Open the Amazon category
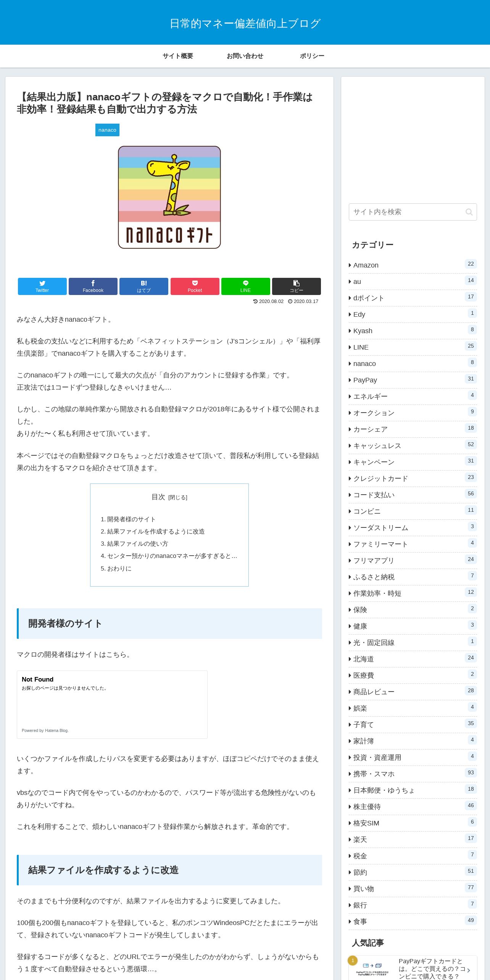The height and width of the screenshot is (980, 490). tap(413, 265)
